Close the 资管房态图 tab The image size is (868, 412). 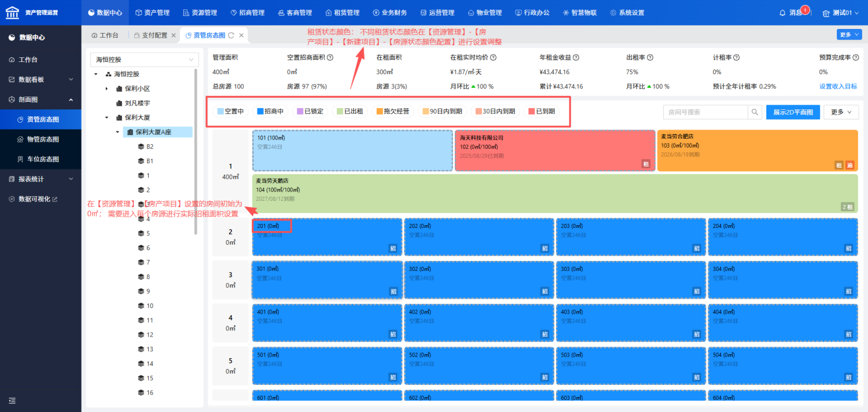pyautogui.click(x=241, y=35)
